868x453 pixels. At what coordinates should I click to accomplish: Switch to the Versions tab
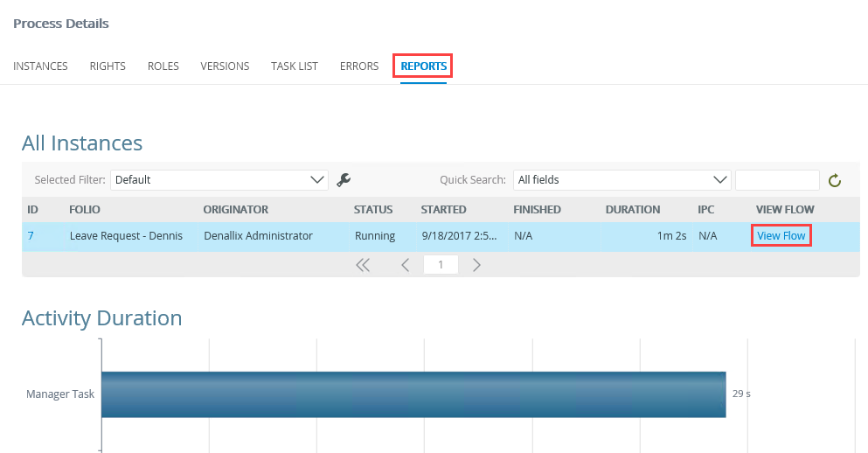(x=225, y=66)
